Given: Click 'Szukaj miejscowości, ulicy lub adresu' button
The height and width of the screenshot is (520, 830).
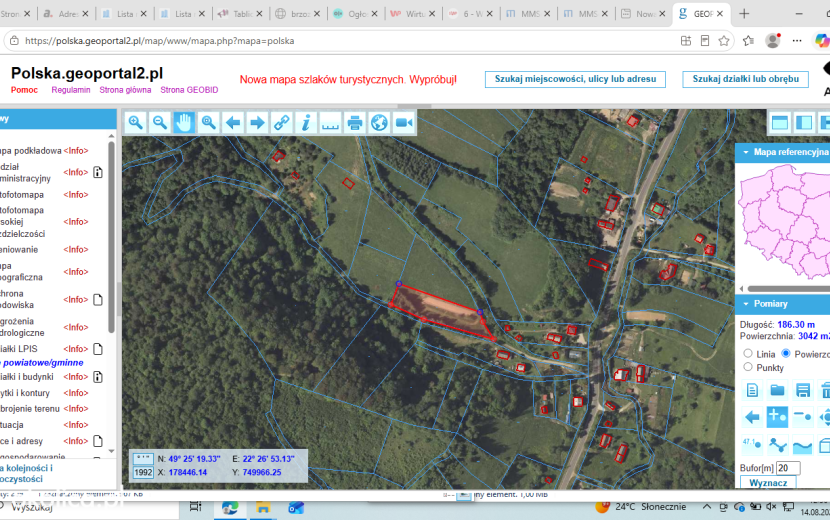Looking at the screenshot, I should click(x=575, y=79).
